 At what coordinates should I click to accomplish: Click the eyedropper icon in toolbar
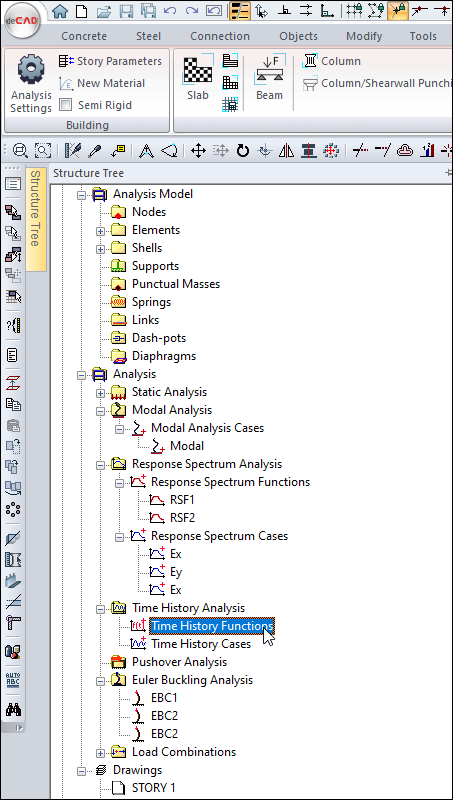click(x=95, y=151)
